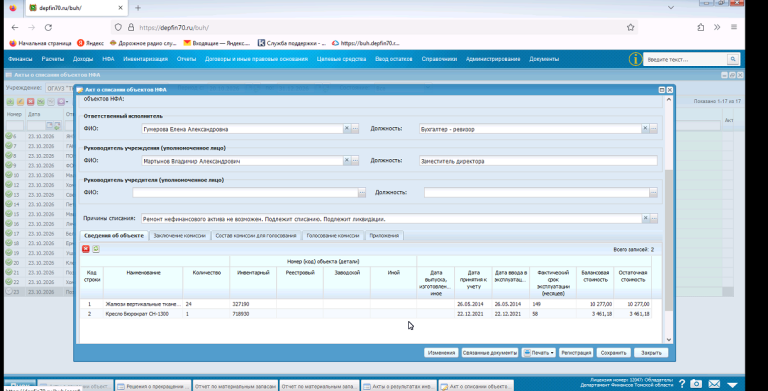Click the Изменения button

(x=441, y=353)
